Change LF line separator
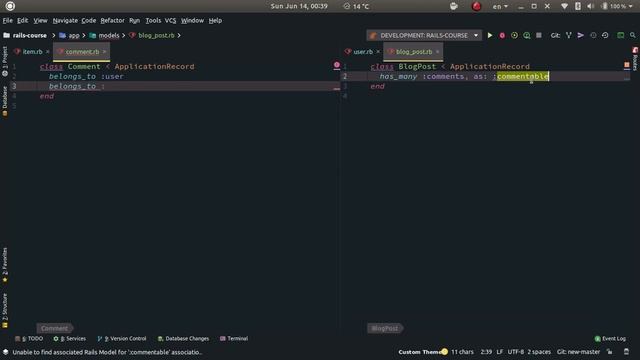Screen dimensions: 640x360 click(x=500, y=352)
